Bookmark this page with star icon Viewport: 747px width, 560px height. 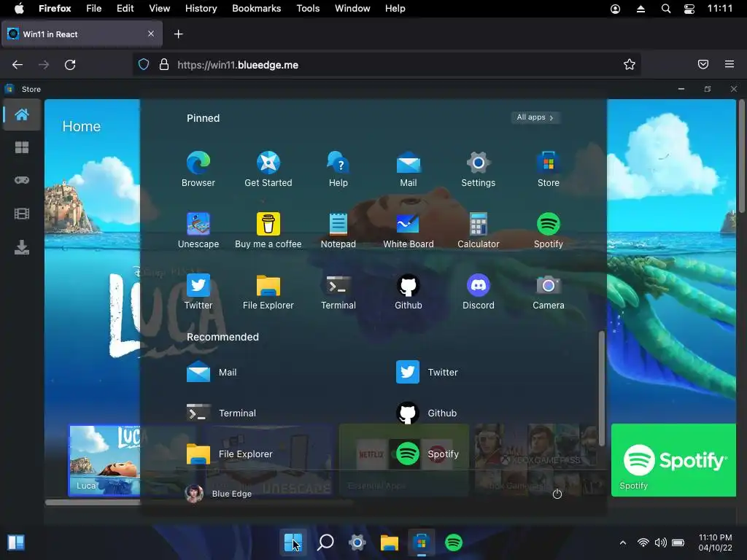630,64
